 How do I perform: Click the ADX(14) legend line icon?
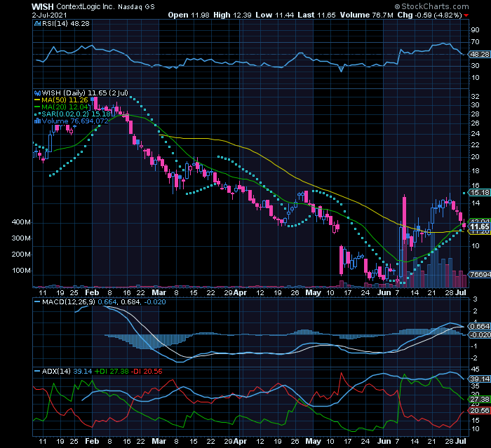click(36, 369)
